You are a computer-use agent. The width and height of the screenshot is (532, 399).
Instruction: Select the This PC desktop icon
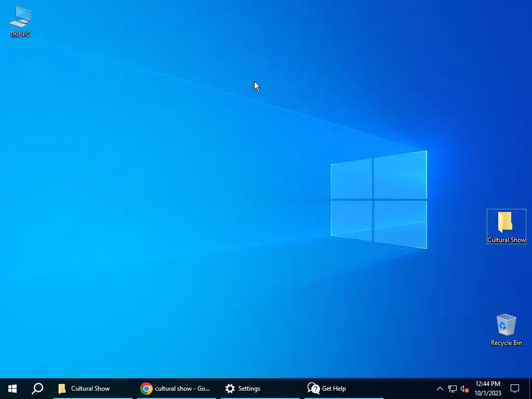tap(20, 22)
